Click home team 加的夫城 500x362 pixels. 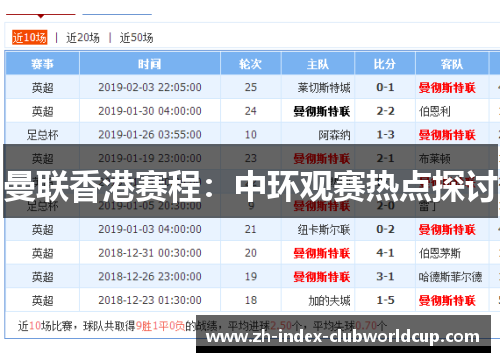point(329,301)
